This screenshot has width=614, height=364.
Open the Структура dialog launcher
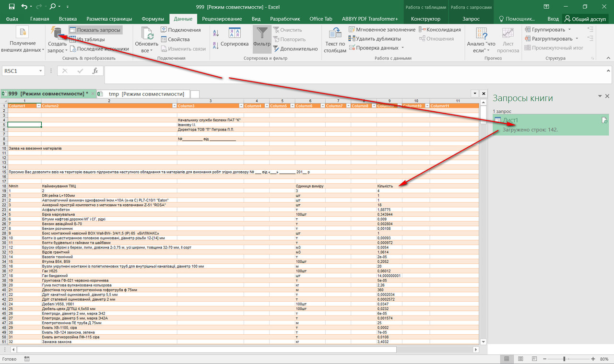592,58
